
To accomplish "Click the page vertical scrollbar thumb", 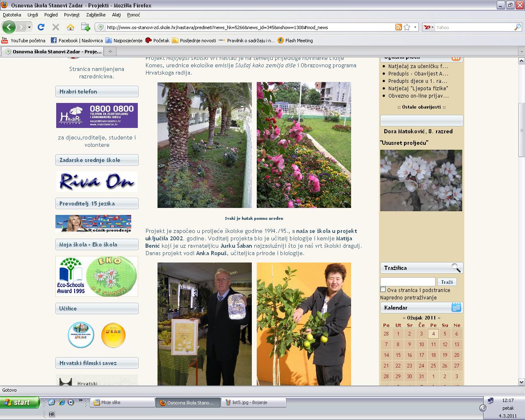I will pos(521,130).
